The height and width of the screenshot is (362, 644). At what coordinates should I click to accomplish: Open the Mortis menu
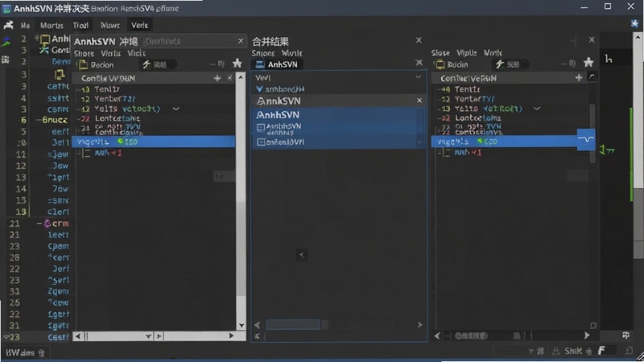click(x=52, y=26)
